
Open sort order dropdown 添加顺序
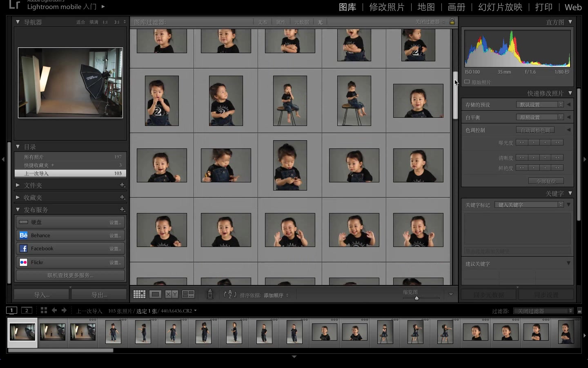point(276,295)
